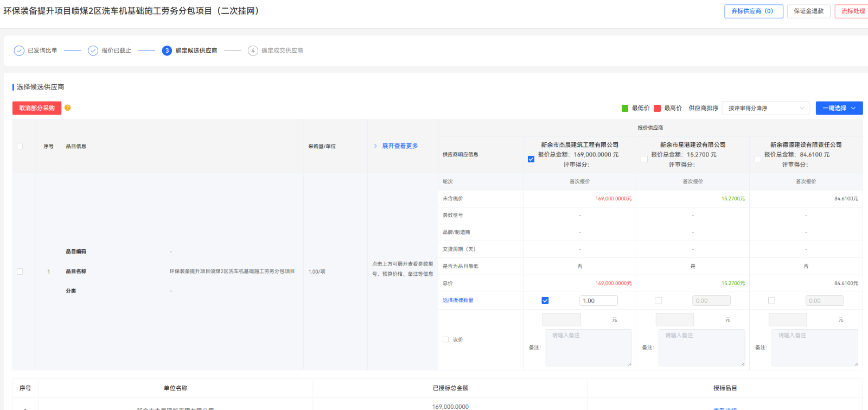Click the red 取消部分采购 button
This screenshot has width=868, height=410.
37,108
